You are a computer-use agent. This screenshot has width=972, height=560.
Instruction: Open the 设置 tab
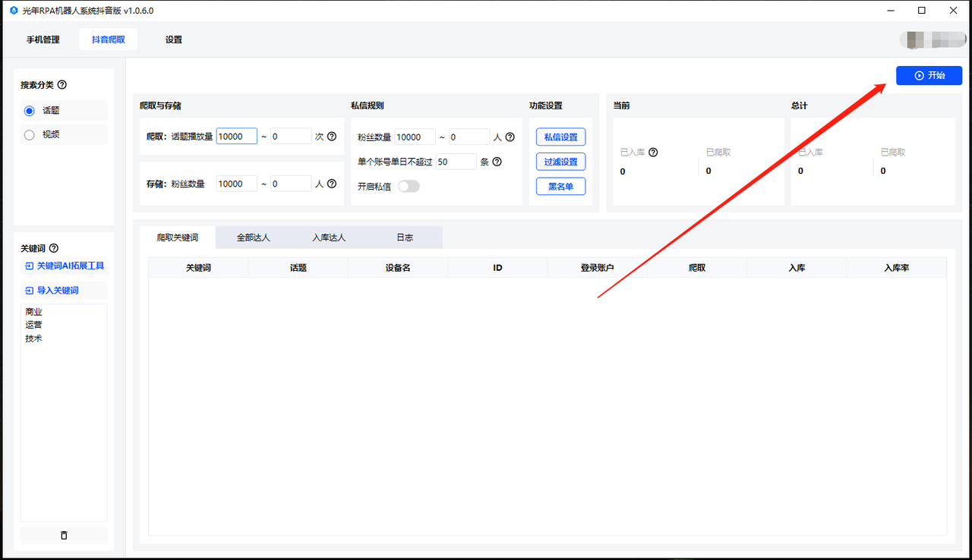(x=174, y=39)
